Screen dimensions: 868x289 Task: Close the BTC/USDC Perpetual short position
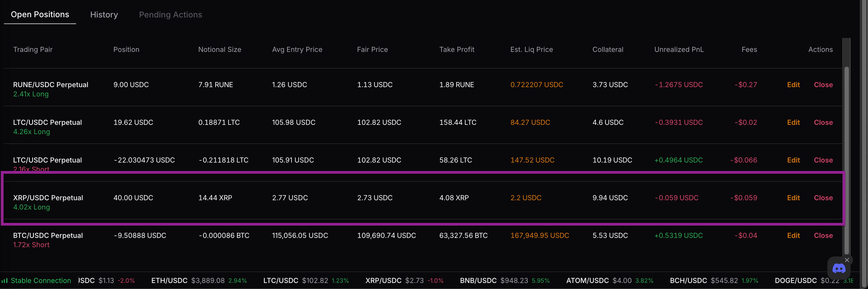coord(823,236)
